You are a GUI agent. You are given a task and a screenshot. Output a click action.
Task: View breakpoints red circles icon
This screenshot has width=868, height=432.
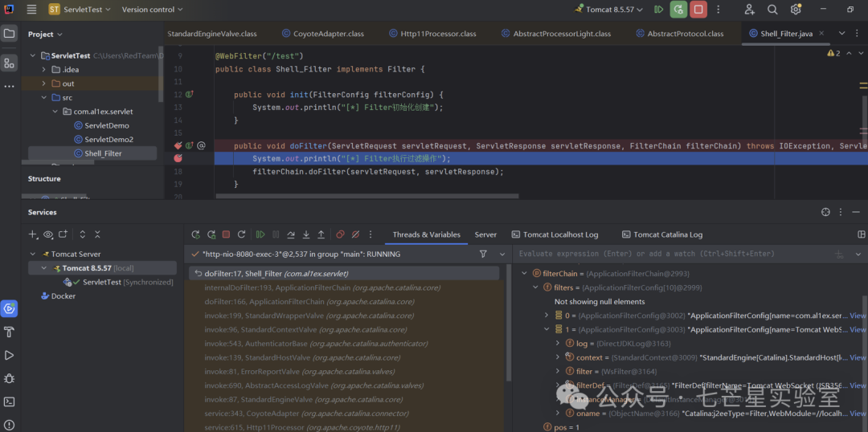341,234
